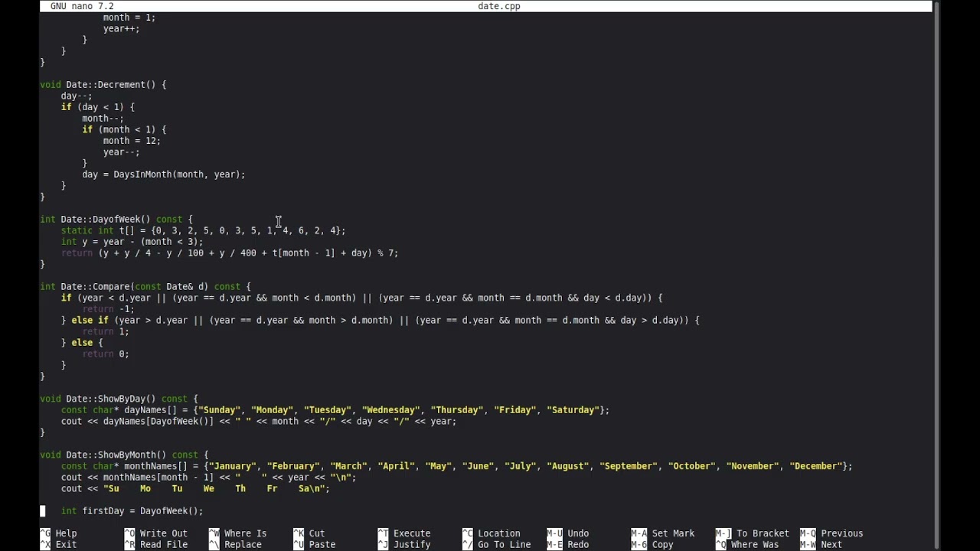This screenshot has height=551, width=980.
Task: Click the day = DaysInMonth(month, year); line
Action: click(x=164, y=174)
